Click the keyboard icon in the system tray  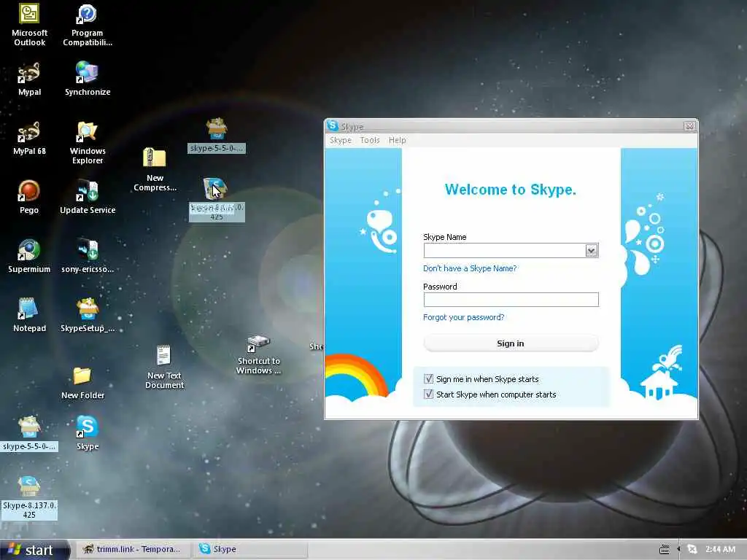click(x=664, y=550)
